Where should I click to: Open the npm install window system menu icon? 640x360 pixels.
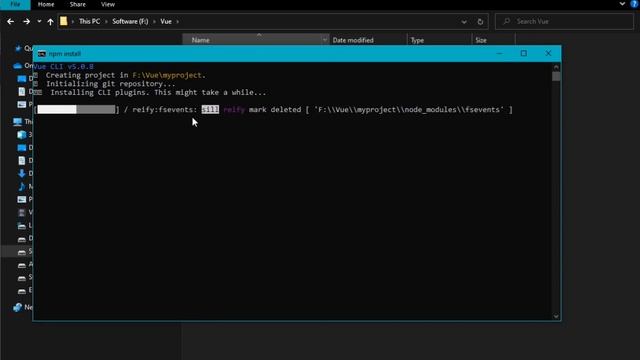pyautogui.click(x=42, y=53)
